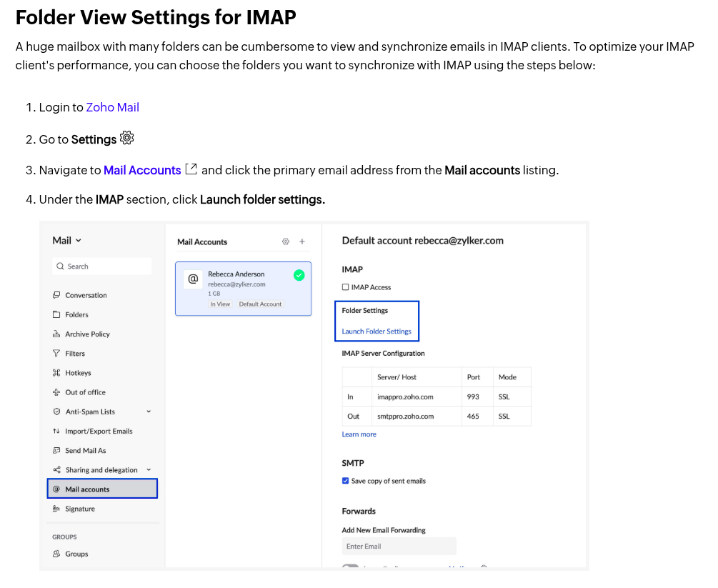Screen dimensions: 718x588
Task: Open Archive Policy settings
Action: [x=87, y=334]
